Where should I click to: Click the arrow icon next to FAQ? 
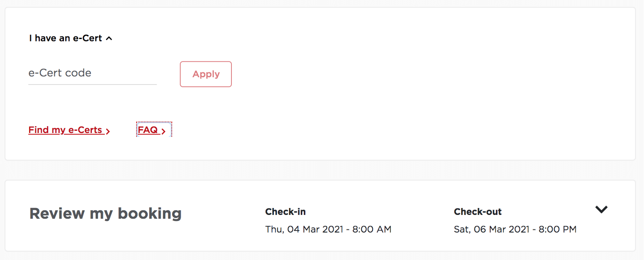pyautogui.click(x=164, y=131)
